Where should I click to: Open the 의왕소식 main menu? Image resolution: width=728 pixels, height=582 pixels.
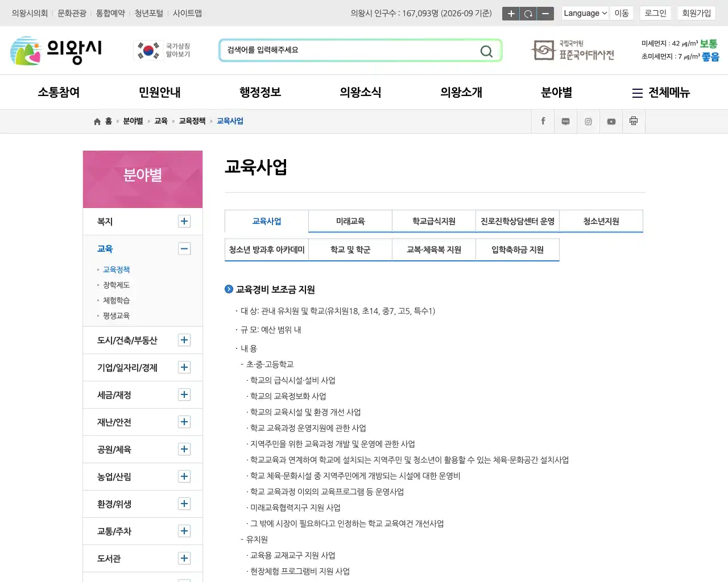pyautogui.click(x=361, y=93)
